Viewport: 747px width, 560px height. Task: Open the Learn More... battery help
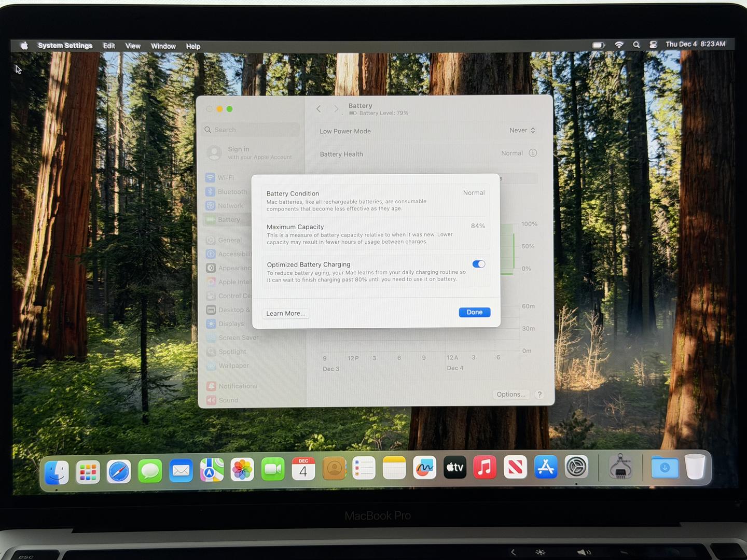(x=286, y=313)
